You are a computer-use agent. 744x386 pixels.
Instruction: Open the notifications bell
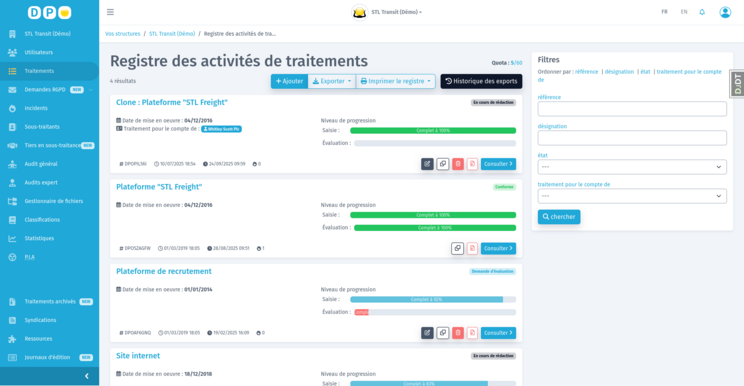(702, 12)
